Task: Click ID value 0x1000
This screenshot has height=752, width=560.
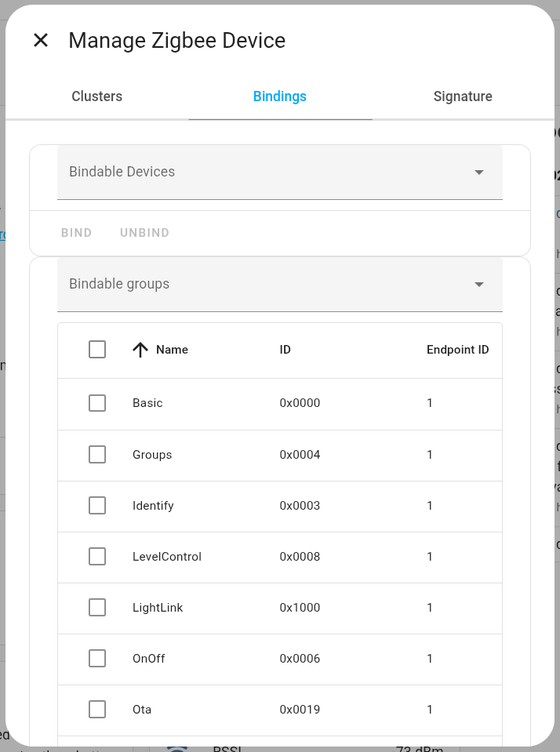Action: coord(300,608)
